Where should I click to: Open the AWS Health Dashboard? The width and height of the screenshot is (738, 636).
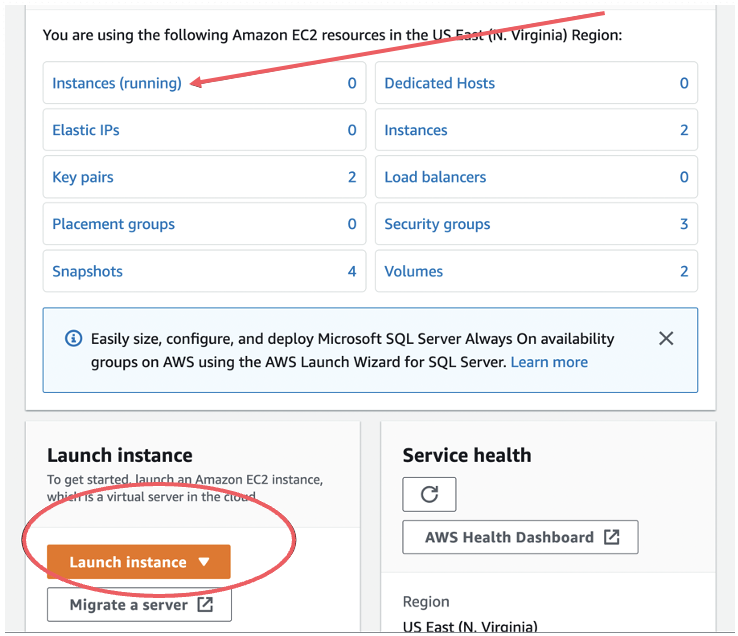coord(520,537)
